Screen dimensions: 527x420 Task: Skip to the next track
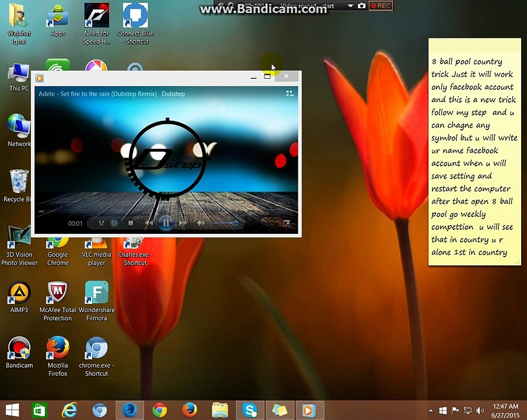point(183,223)
